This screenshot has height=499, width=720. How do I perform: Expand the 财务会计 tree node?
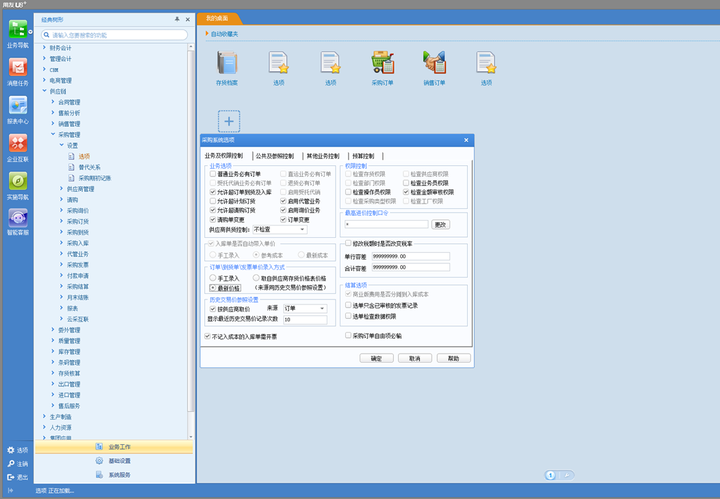pyautogui.click(x=44, y=47)
